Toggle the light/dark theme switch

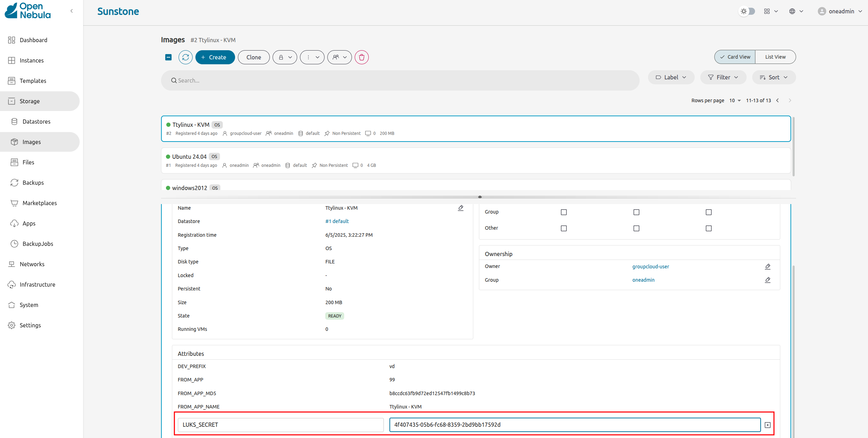coord(747,11)
